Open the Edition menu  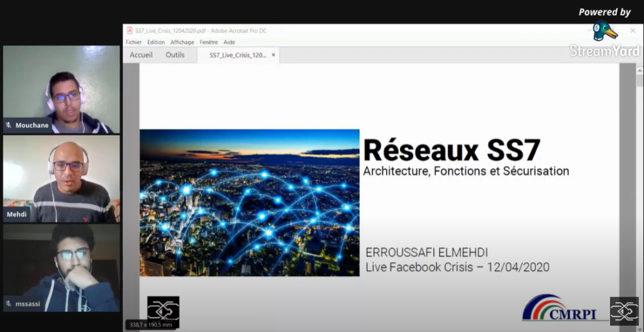pos(156,42)
